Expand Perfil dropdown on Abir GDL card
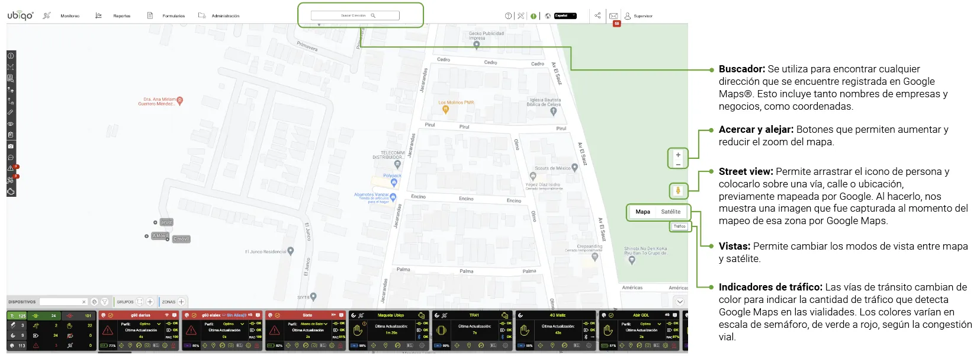 click(659, 324)
